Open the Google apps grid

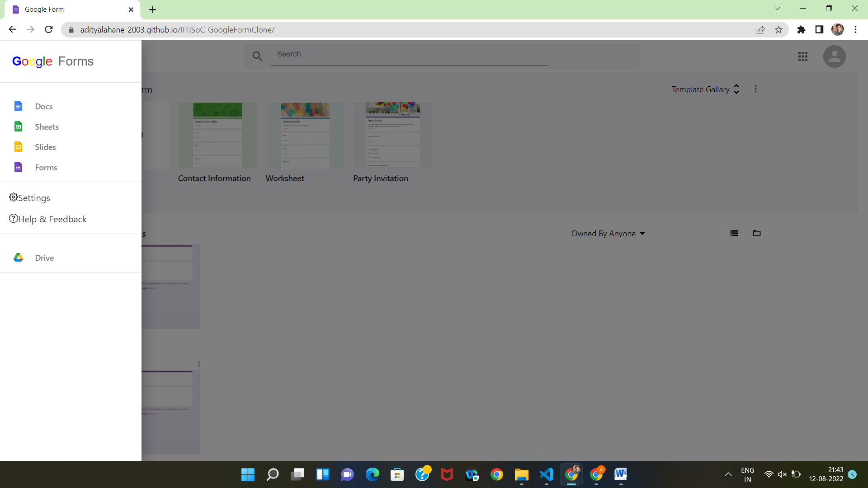point(803,56)
